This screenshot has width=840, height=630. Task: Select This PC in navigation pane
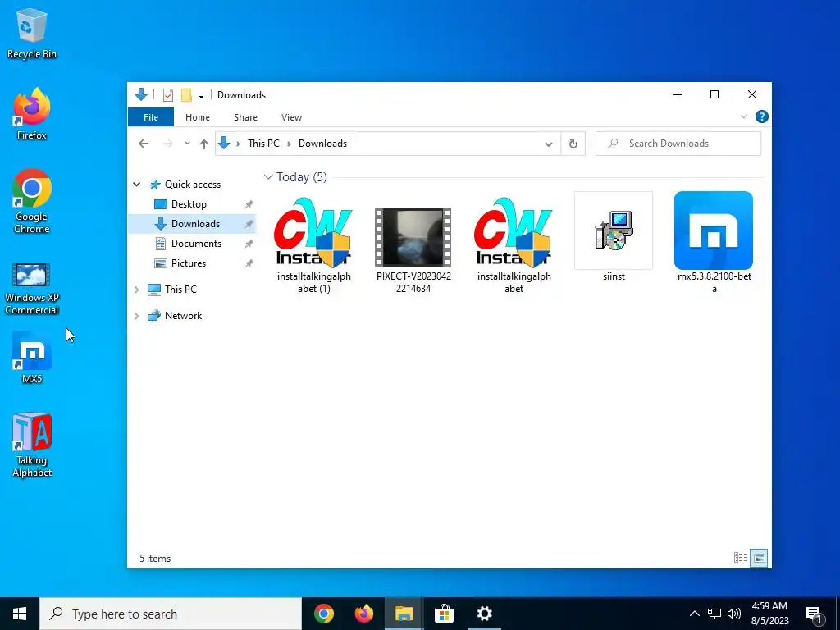click(x=180, y=290)
